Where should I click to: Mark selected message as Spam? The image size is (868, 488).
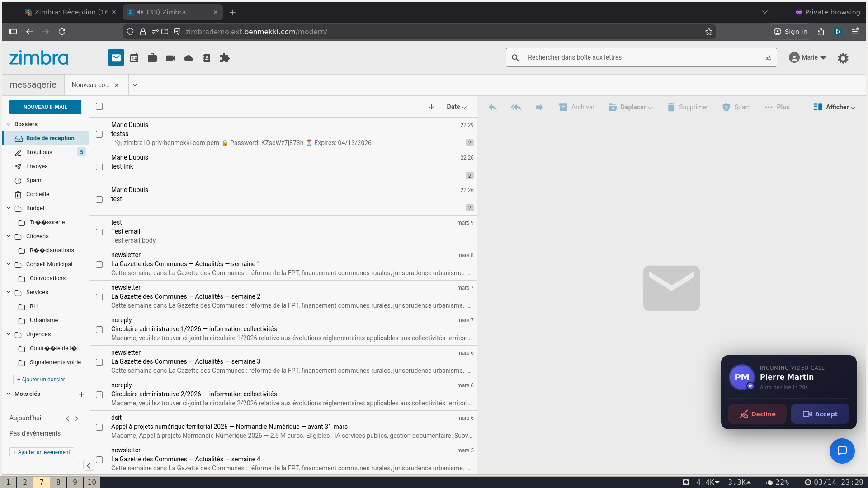point(736,107)
